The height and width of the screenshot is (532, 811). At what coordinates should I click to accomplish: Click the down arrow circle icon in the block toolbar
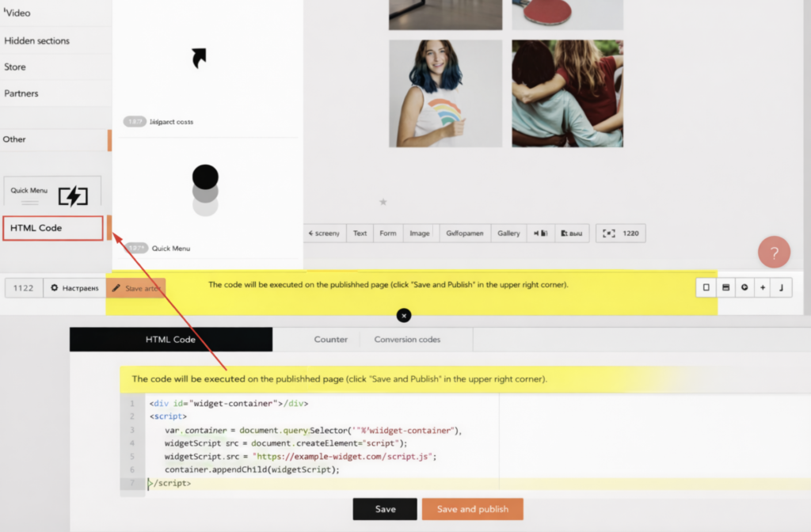pyautogui.click(x=744, y=288)
